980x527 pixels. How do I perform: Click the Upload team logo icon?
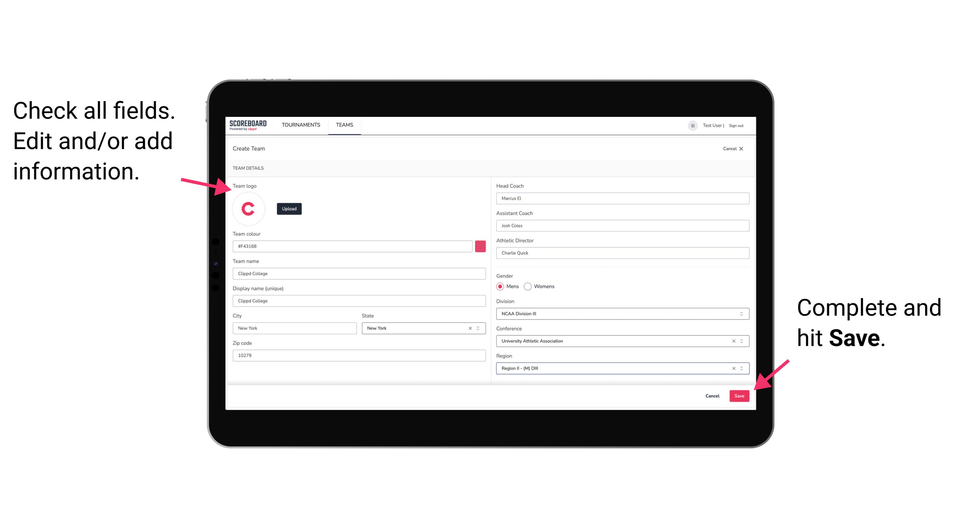(x=289, y=208)
